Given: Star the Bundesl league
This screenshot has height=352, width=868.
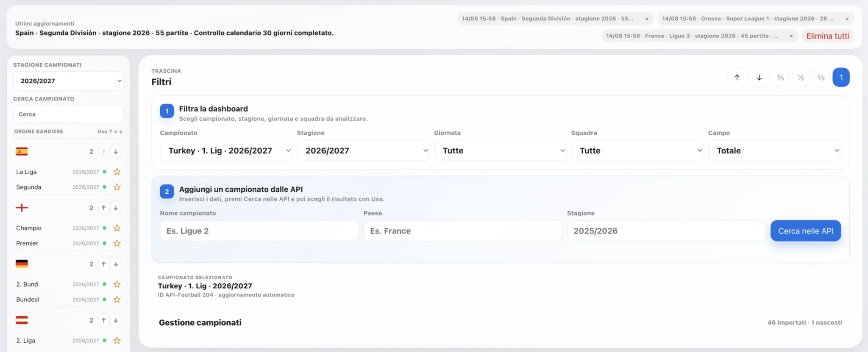Looking at the screenshot, I should [x=117, y=299].
